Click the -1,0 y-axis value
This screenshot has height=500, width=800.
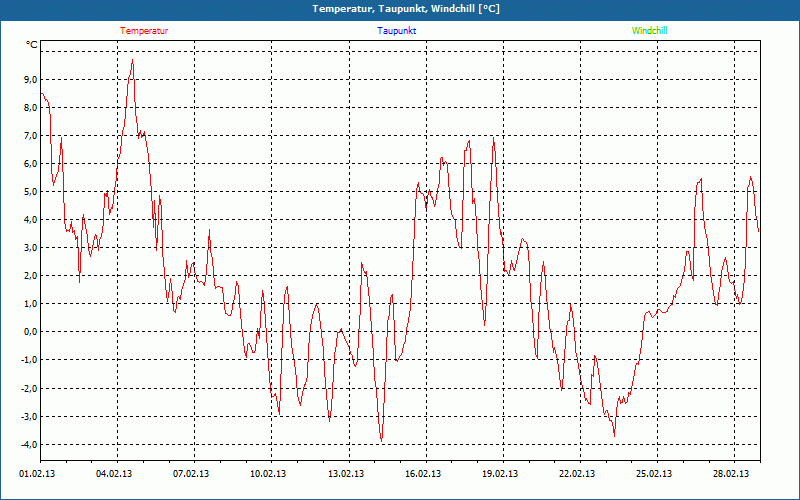point(30,360)
